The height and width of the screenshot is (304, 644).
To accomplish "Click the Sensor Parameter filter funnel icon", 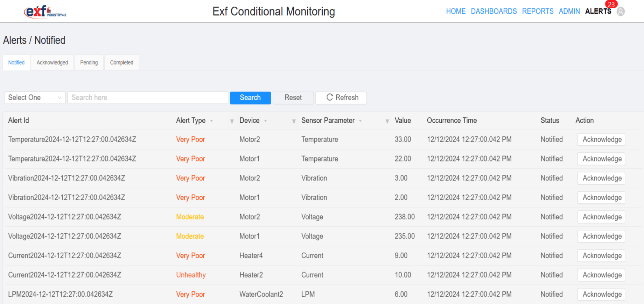I will pos(387,121).
